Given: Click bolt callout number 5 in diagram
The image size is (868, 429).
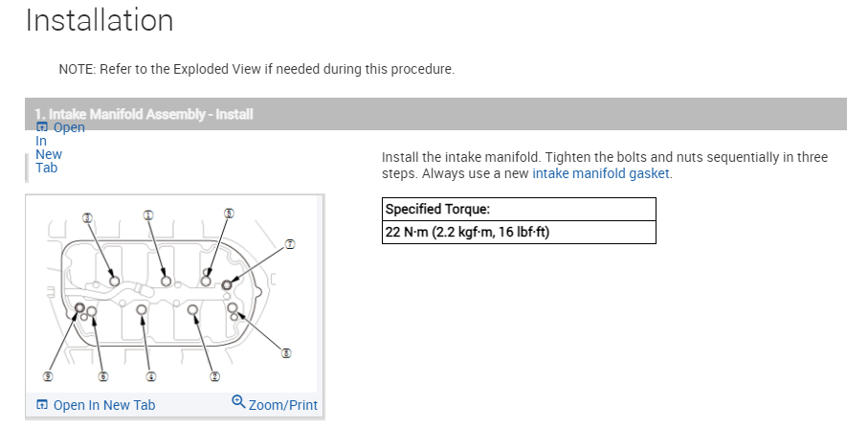Looking at the screenshot, I should tap(229, 213).
